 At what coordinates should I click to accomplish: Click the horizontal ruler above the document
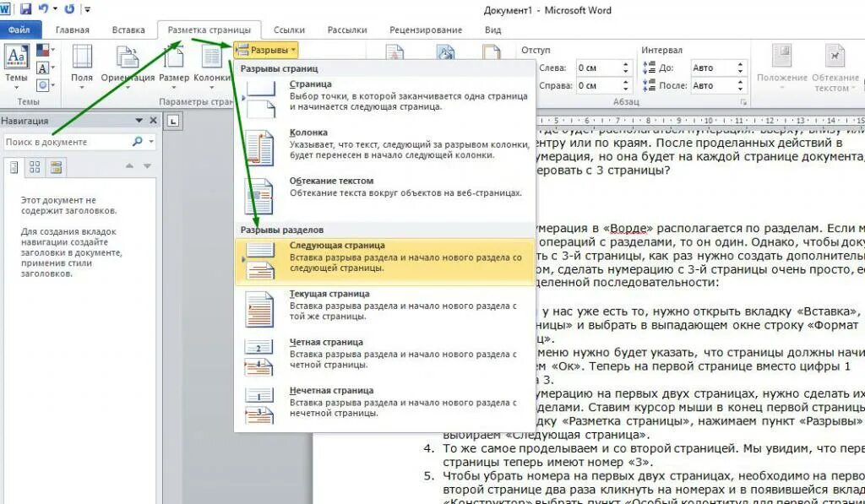pos(700,120)
